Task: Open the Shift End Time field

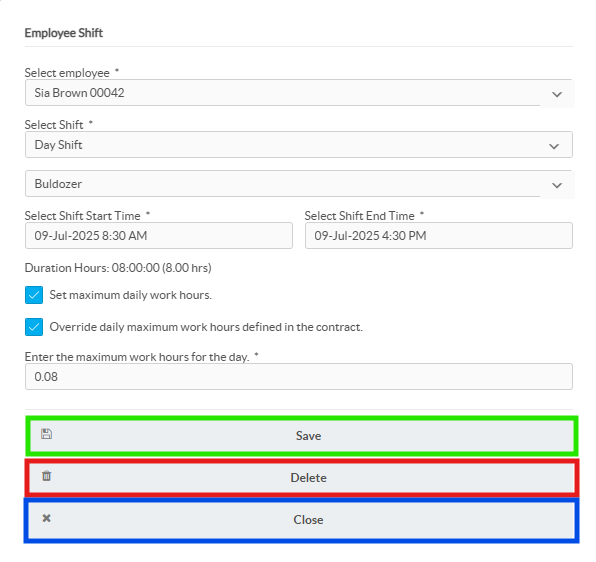Action: [439, 236]
